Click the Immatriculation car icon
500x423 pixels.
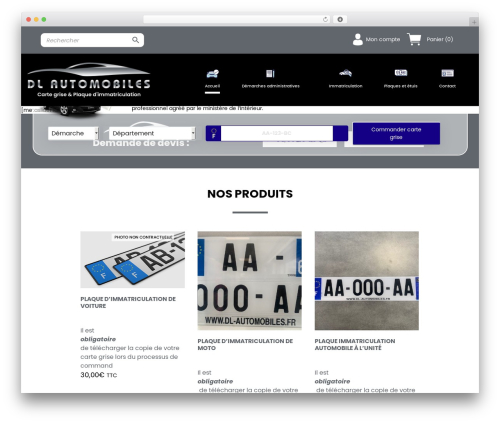tap(346, 73)
